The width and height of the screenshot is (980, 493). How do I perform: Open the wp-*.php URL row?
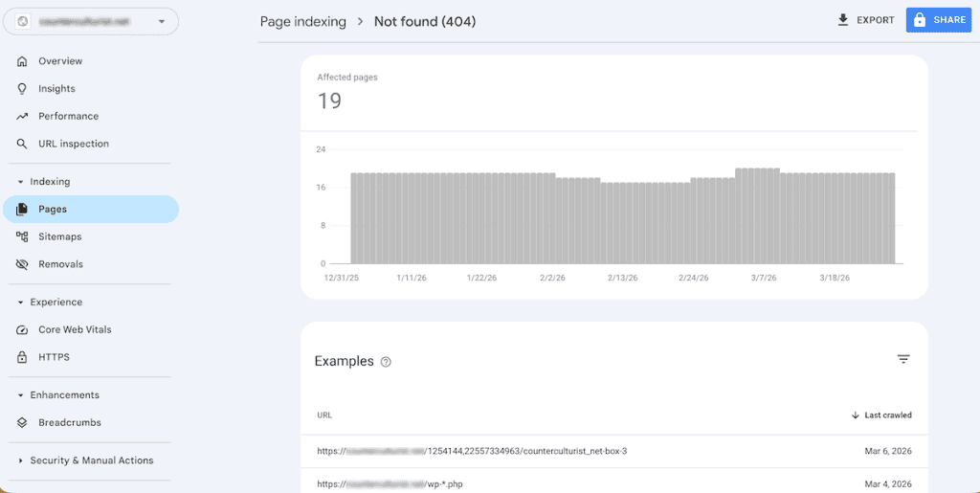tap(614, 483)
